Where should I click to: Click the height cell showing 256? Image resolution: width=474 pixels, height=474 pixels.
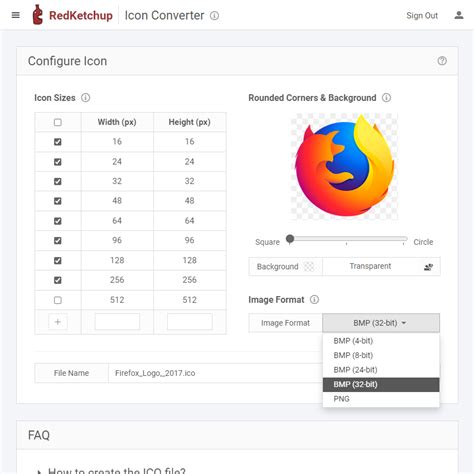tap(189, 280)
